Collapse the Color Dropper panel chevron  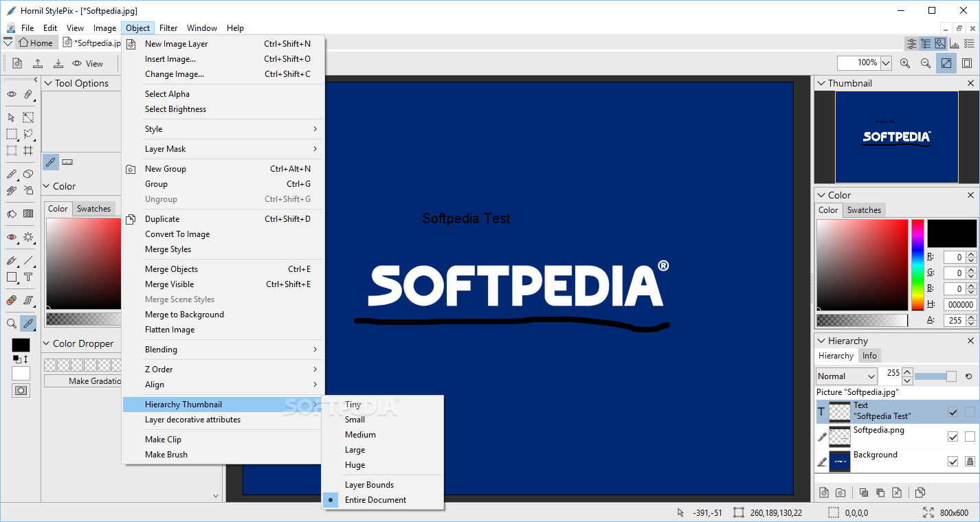47,343
